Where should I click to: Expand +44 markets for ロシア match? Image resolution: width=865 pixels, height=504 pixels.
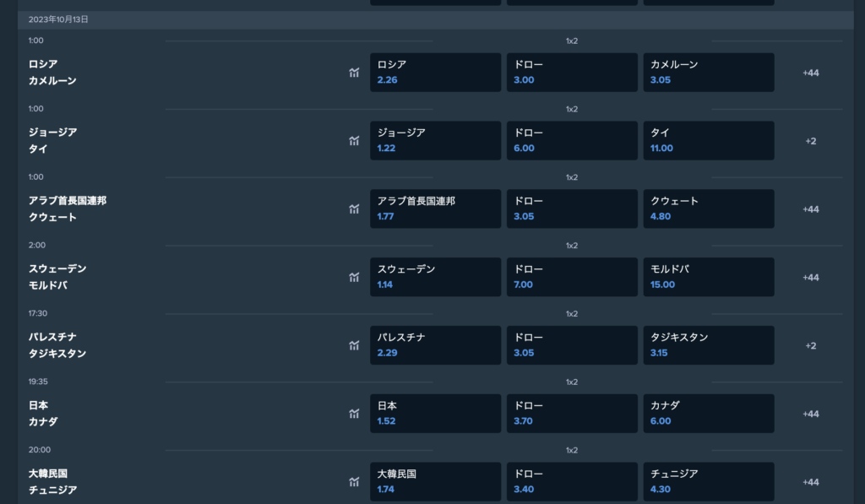pyautogui.click(x=810, y=73)
